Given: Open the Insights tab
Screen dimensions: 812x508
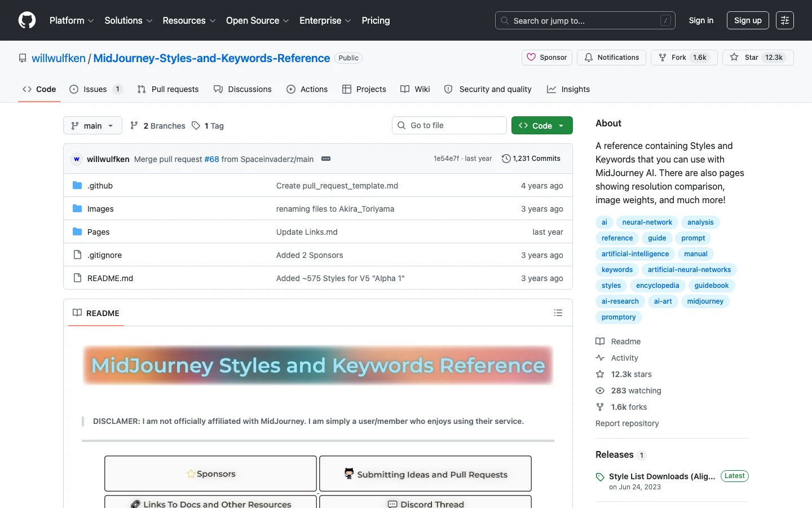Looking at the screenshot, I should [x=568, y=89].
